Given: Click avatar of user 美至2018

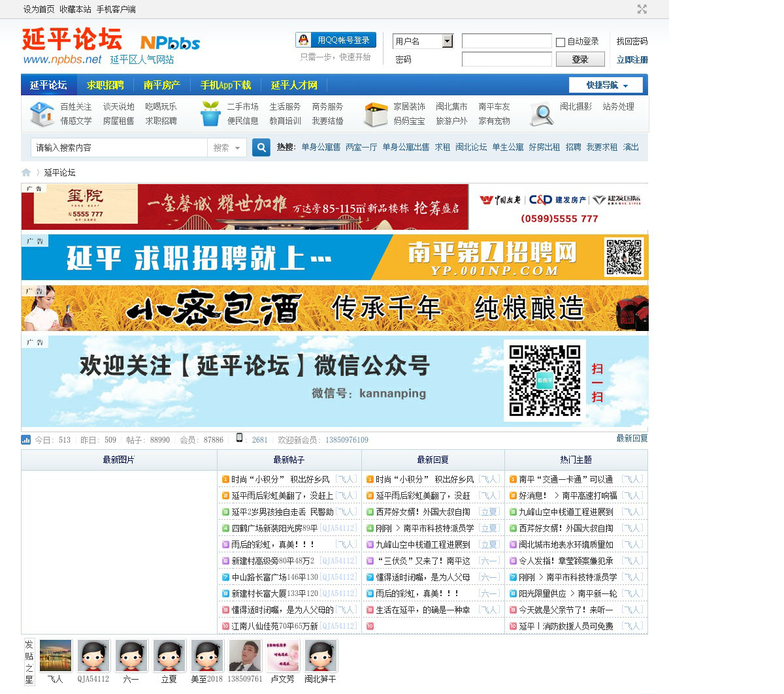Looking at the screenshot, I should pos(207,655).
